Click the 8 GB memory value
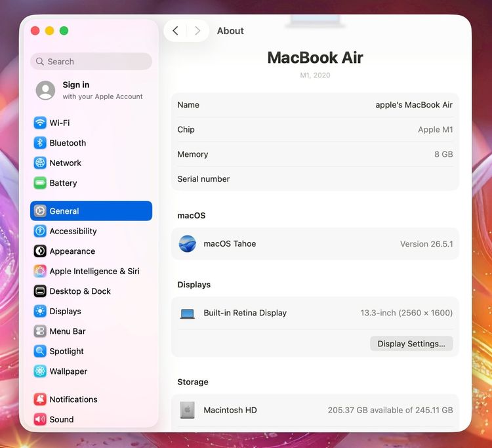This screenshot has width=492, height=448. click(443, 154)
